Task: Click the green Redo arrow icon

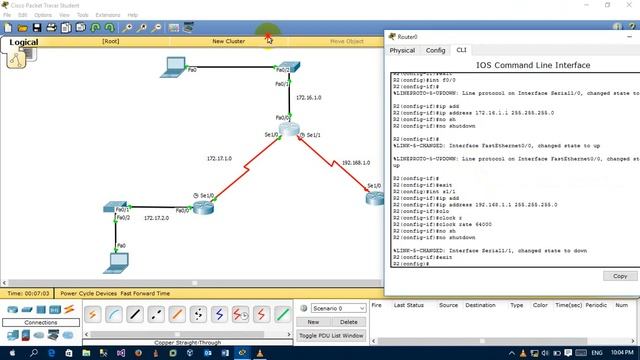Action: [x=109, y=28]
